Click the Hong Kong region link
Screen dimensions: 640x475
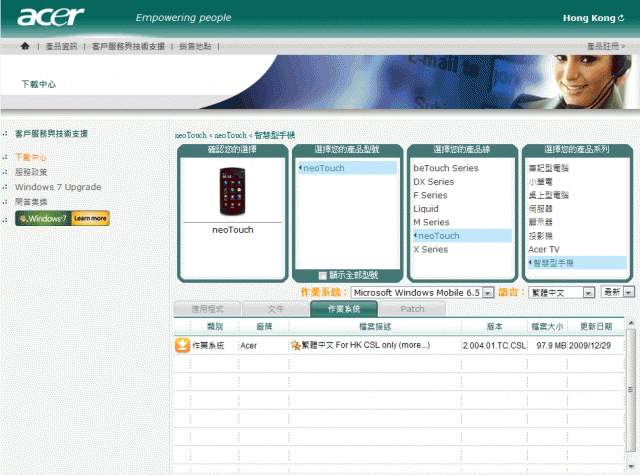(x=589, y=18)
